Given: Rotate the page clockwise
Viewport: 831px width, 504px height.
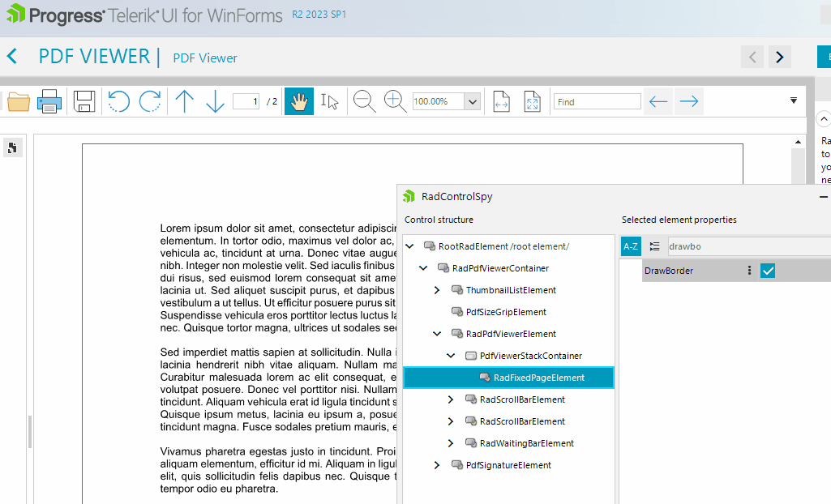Looking at the screenshot, I should (x=150, y=101).
